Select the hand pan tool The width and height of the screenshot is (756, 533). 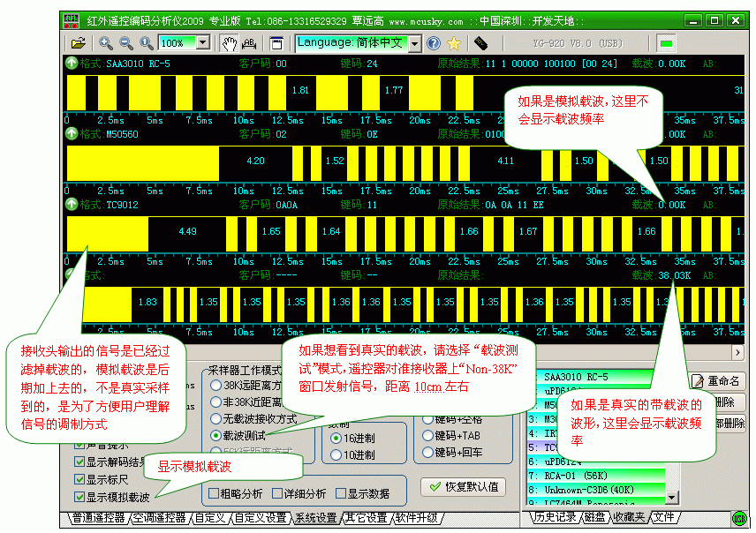[229, 42]
